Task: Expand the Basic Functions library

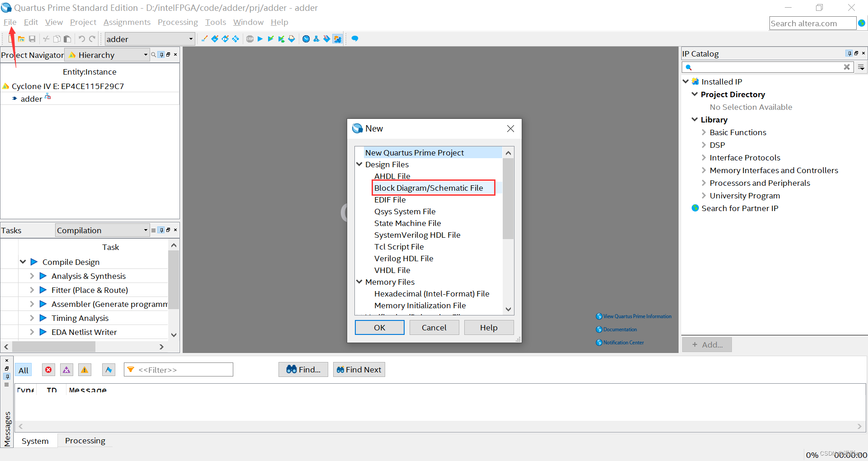Action: pos(703,132)
